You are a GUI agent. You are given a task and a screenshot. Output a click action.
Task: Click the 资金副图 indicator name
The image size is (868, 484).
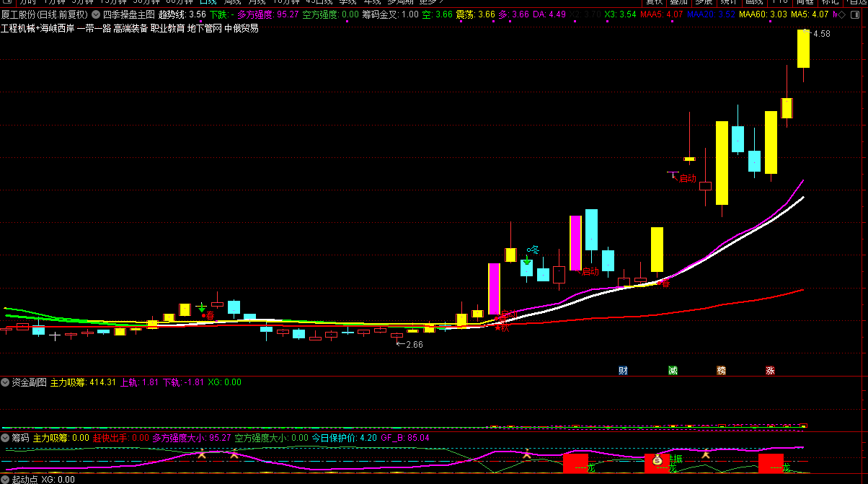pyautogui.click(x=29, y=382)
